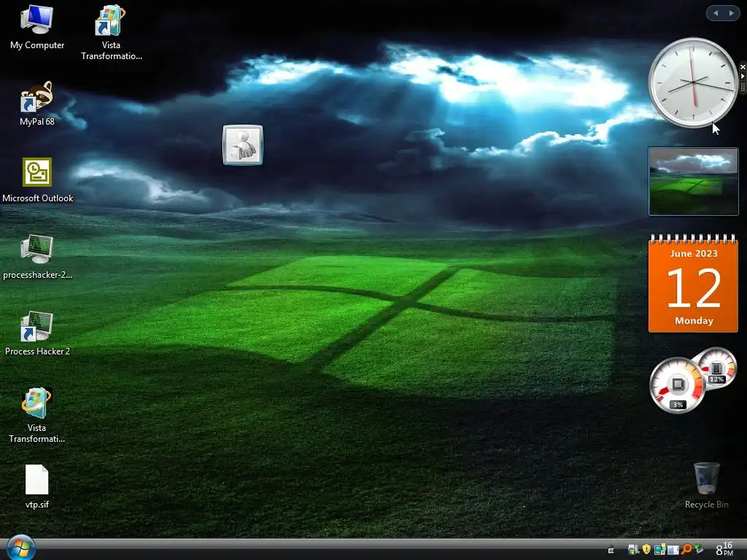
Task: Click the 8:16 PM taskbar clock
Action: 724,548
